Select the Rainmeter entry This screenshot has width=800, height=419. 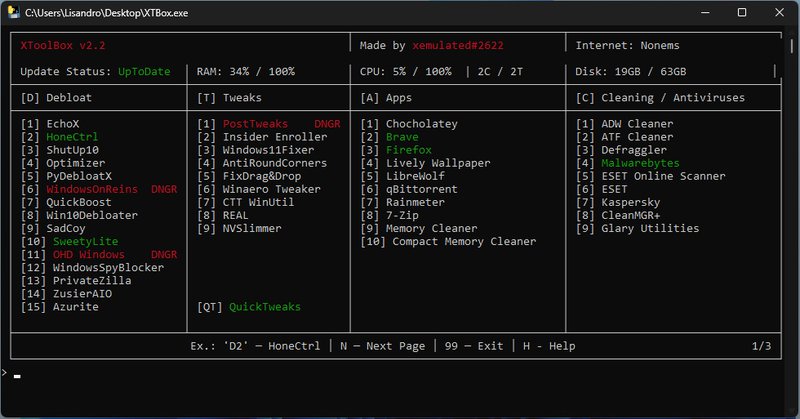click(402, 202)
